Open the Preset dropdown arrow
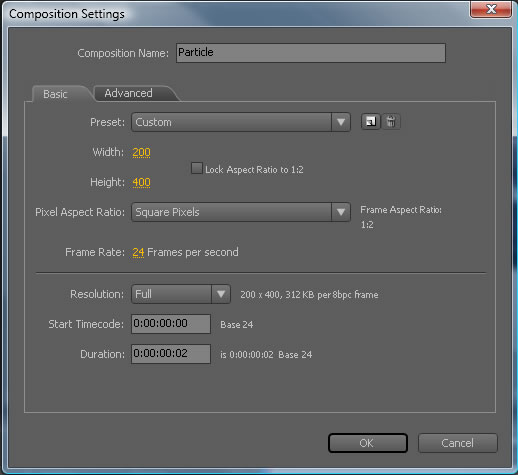The width and height of the screenshot is (518, 475). tap(341, 122)
